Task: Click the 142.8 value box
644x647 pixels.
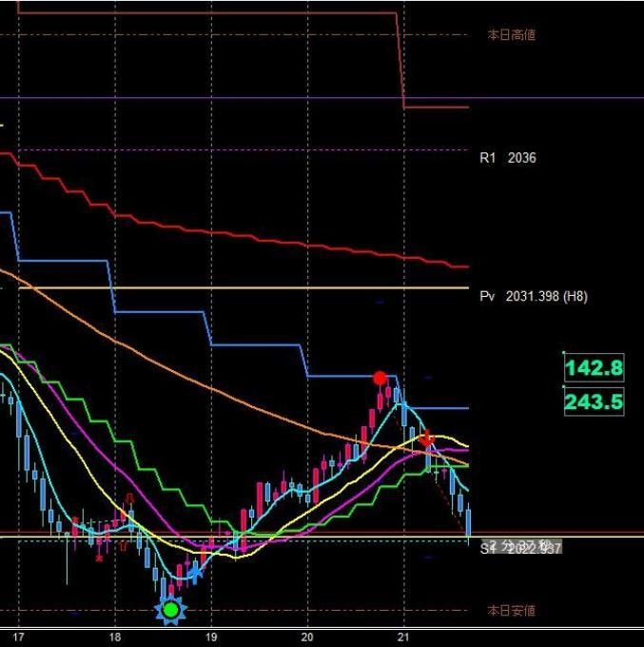Action: pyautogui.click(x=595, y=367)
